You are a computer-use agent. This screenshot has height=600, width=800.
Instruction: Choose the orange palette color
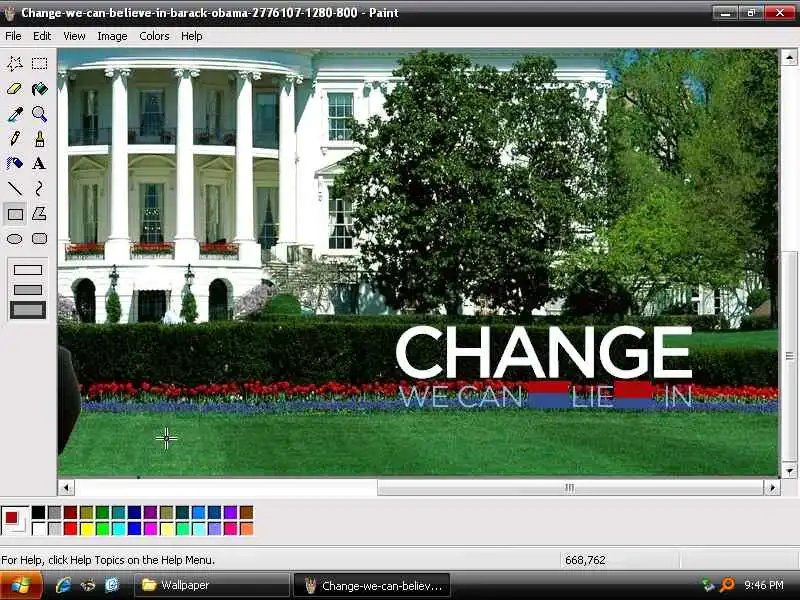click(x=246, y=529)
